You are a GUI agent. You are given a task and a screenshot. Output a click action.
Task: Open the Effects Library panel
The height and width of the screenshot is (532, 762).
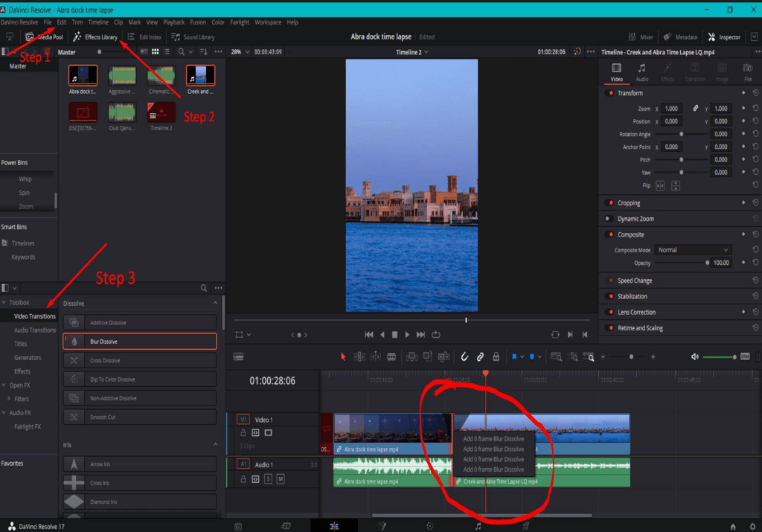click(95, 37)
